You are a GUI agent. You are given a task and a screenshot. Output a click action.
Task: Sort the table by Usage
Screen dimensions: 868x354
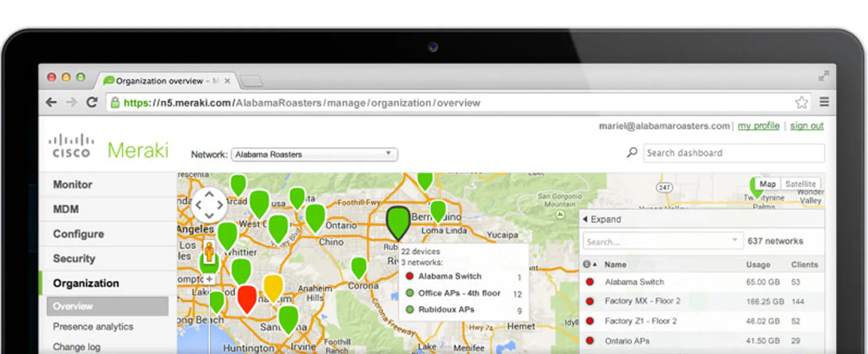(758, 265)
